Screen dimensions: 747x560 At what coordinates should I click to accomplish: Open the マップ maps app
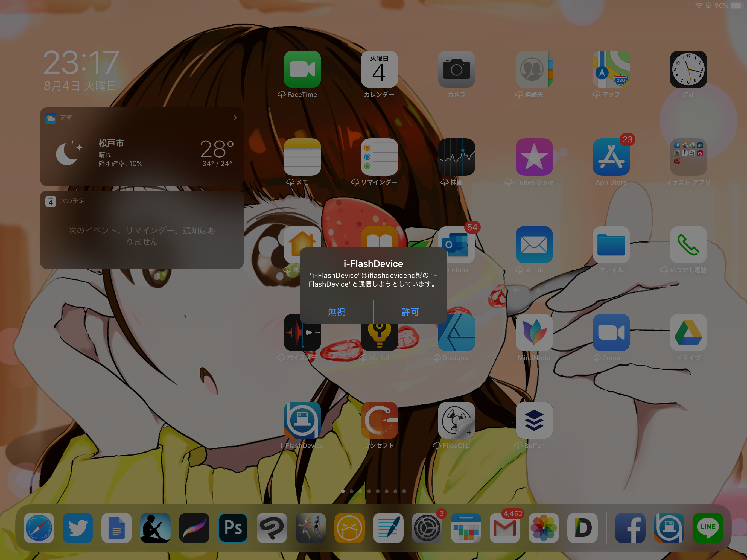click(611, 69)
